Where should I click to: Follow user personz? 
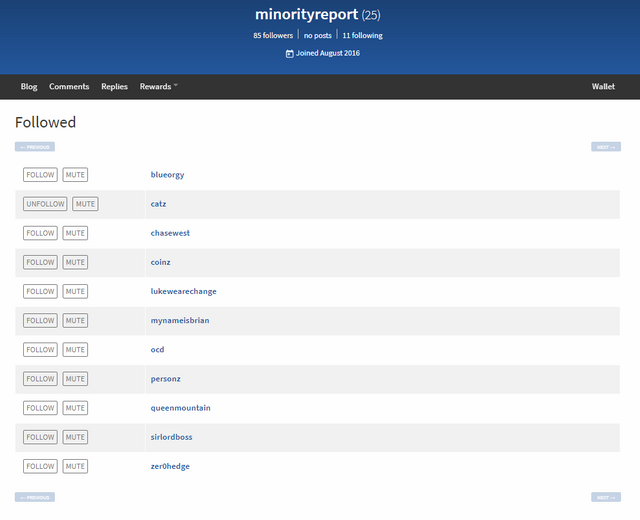point(40,379)
